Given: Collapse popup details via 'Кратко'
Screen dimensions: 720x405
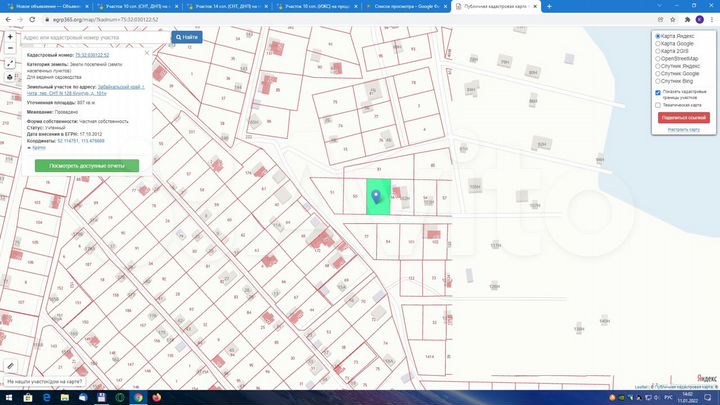Looking at the screenshot, I should pyautogui.click(x=39, y=148).
